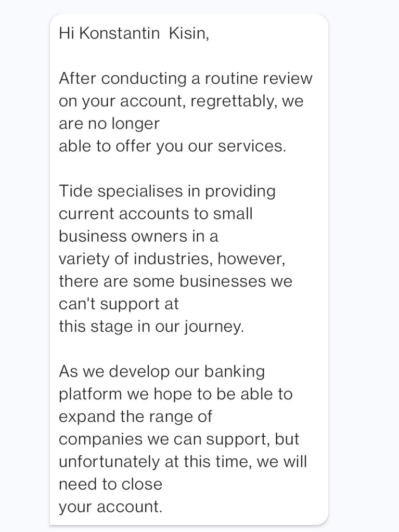Click the line 'After conducting a routine review'
Viewport: 399px width, 532px height.
[x=185, y=79]
